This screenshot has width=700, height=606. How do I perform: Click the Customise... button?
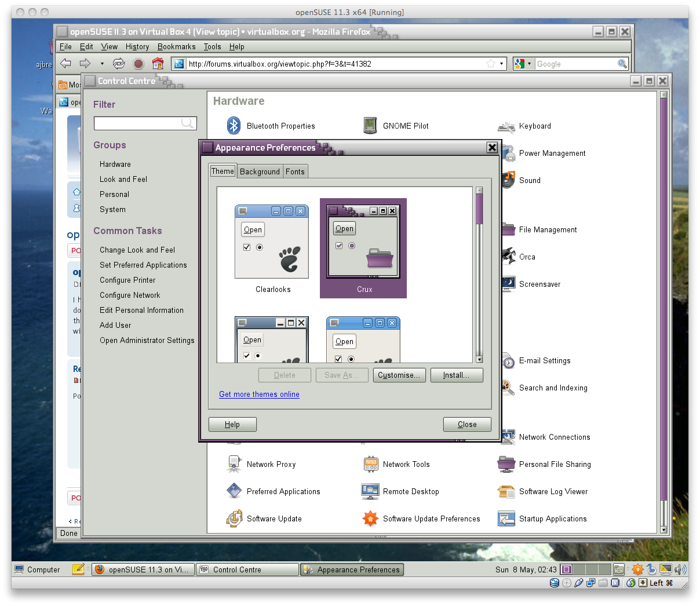tap(399, 375)
